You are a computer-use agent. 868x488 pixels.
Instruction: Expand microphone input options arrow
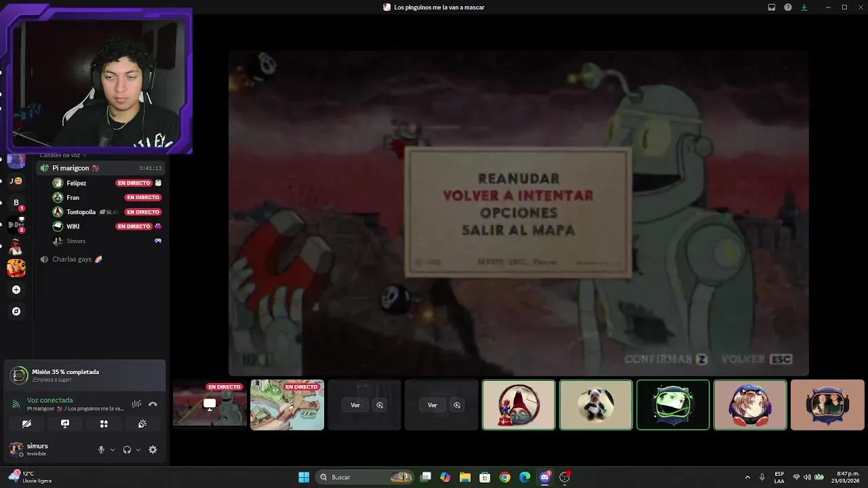pyautogui.click(x=113, y=449)
